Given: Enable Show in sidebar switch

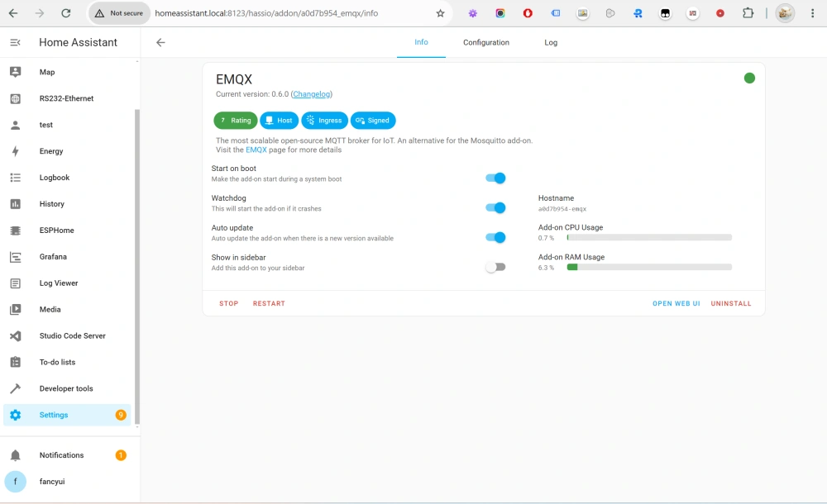Looking at the screenshot, I should coord(495,268).
